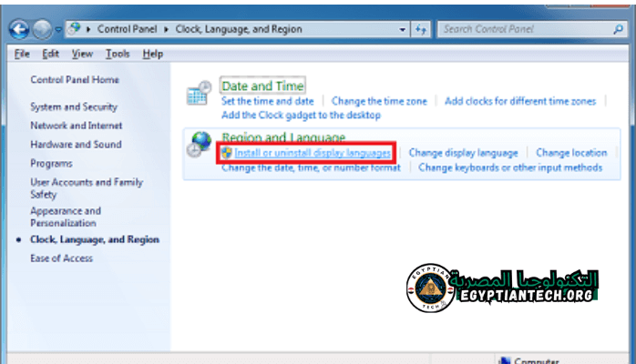636x364 pixels.
Task: Open Appearance and Personalization category
Action: [x=66, y=217]
